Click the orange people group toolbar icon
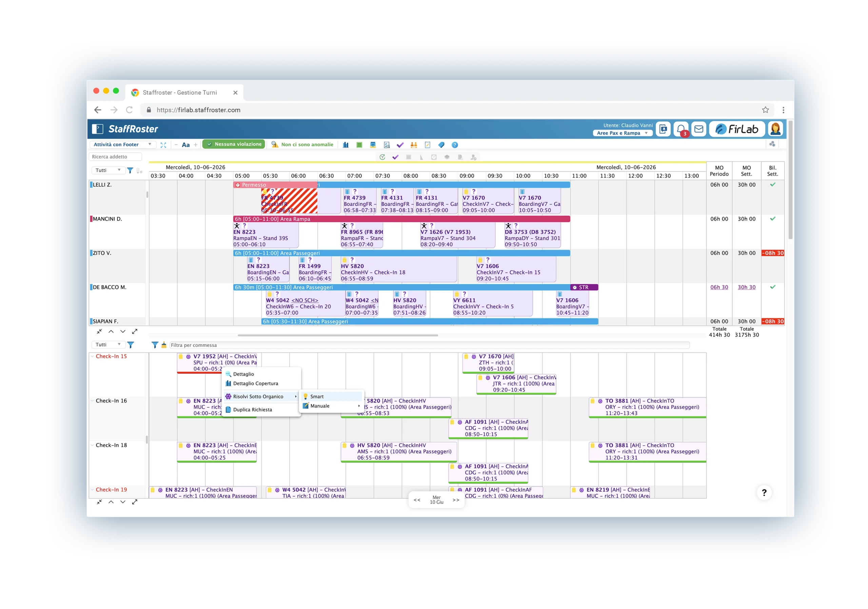868x609 pixels. click(x=414, y=145)
